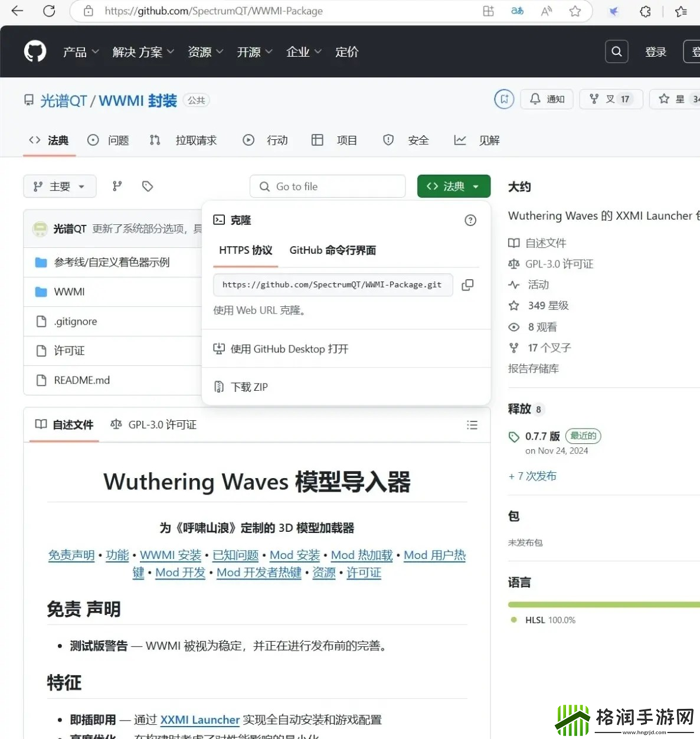
Task: Switch to the 问题 tab
Action: 109,140
